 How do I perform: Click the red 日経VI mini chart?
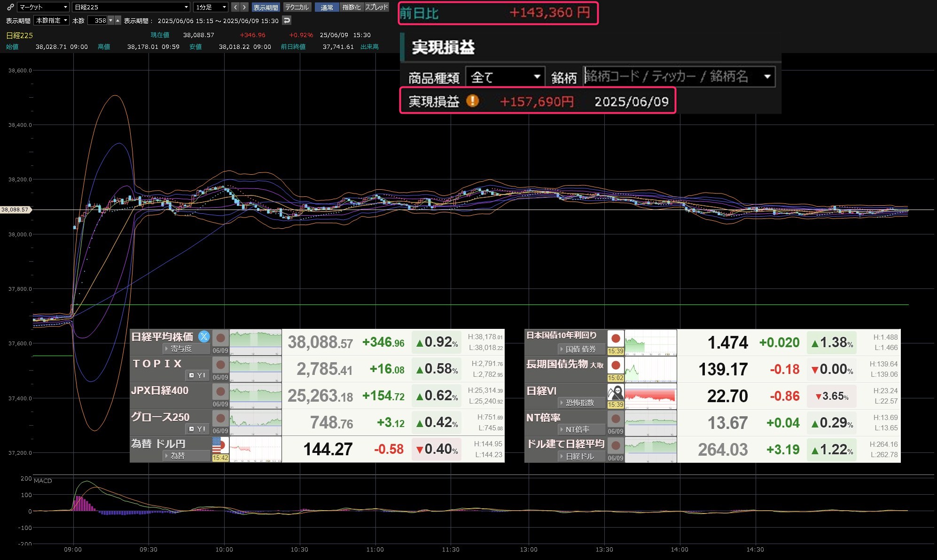point(651,396)
